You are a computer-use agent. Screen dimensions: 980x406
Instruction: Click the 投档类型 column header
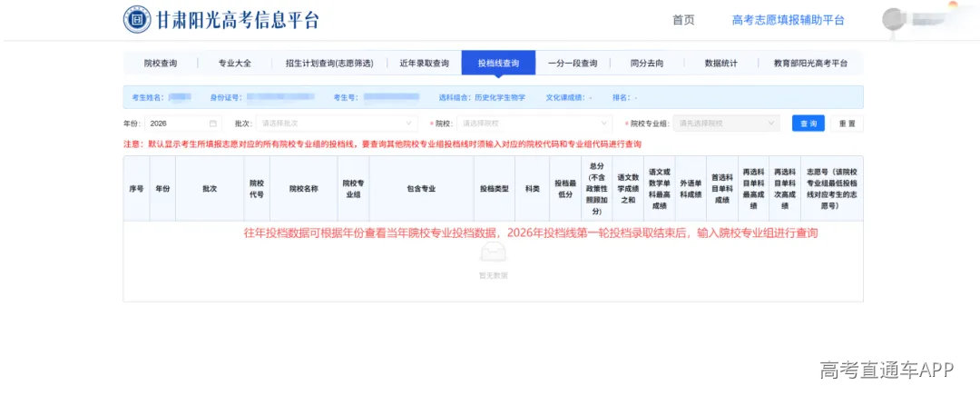tap(495, 188)
